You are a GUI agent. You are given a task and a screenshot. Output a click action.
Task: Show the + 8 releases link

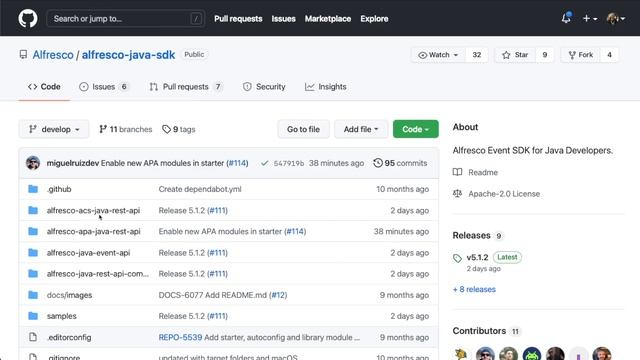(474, 289)
